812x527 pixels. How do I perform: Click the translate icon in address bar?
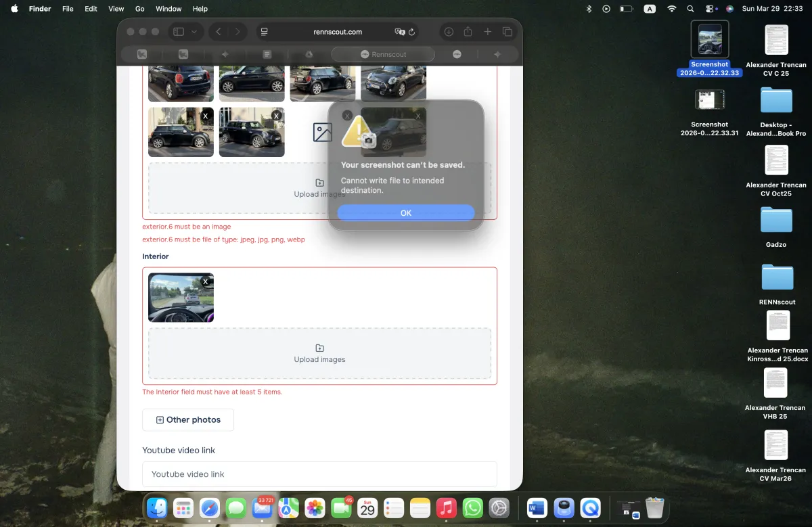pyautogui.click(x=399, y=32)
